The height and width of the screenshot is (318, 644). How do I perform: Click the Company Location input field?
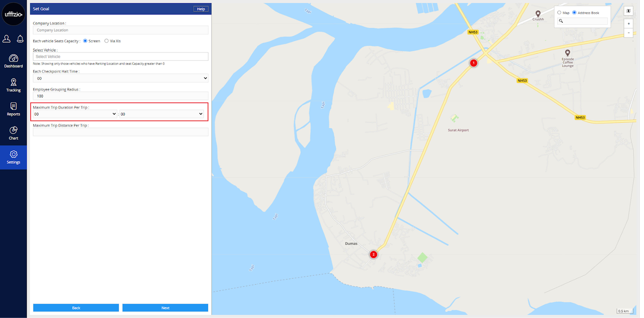pyautogui.click(x=120, y=30)
